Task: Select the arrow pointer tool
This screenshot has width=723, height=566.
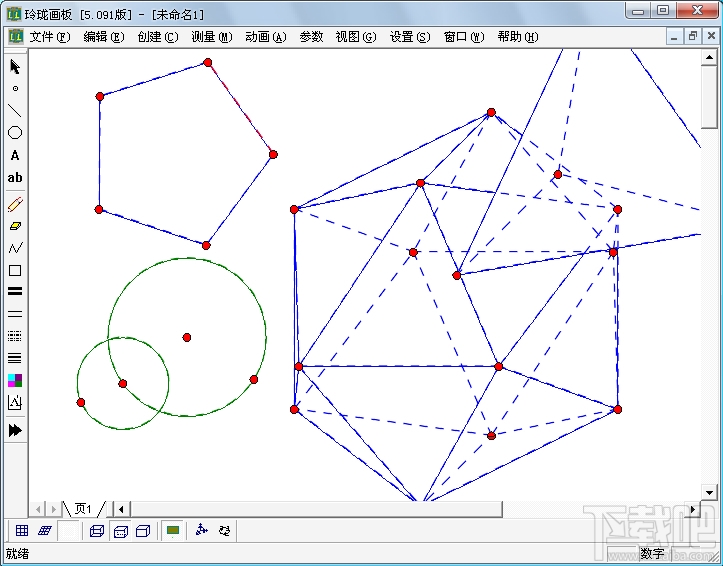Action: click(15, 67)
